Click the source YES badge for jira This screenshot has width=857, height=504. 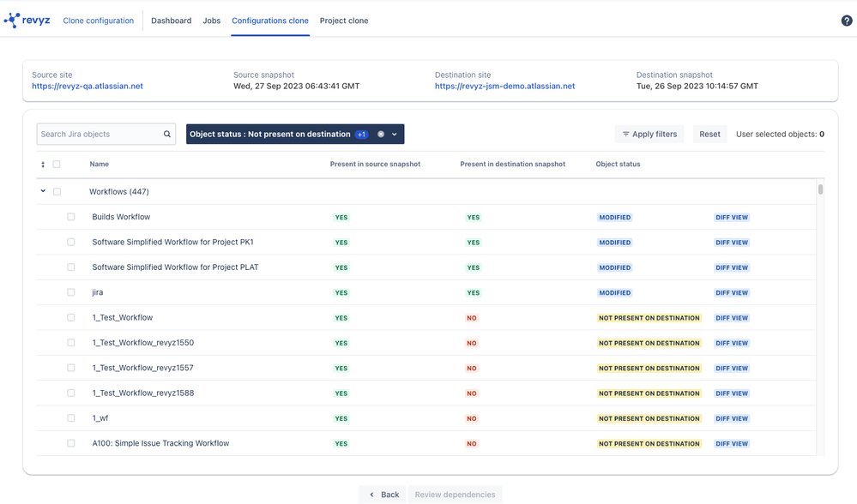point(341,292)
